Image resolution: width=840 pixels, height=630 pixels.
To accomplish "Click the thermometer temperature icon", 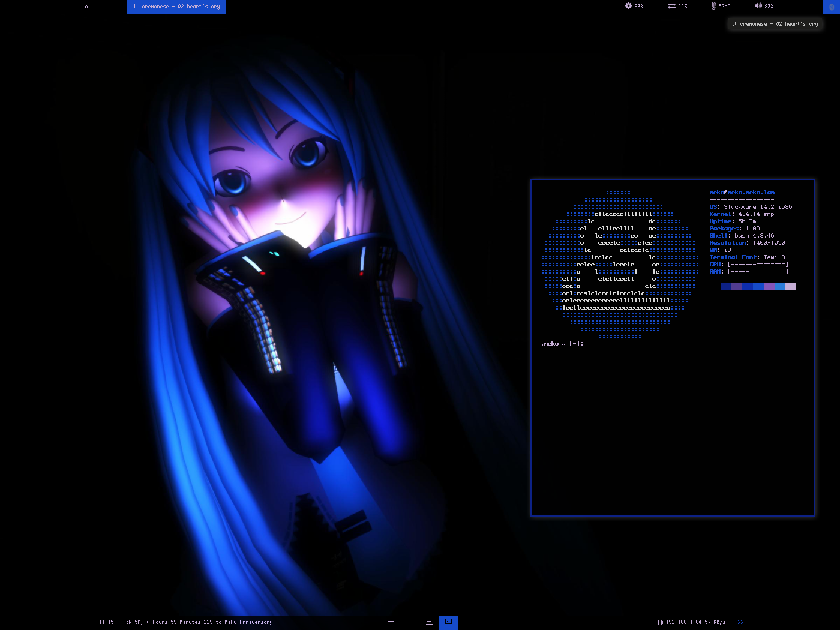I will click(713, 6).
